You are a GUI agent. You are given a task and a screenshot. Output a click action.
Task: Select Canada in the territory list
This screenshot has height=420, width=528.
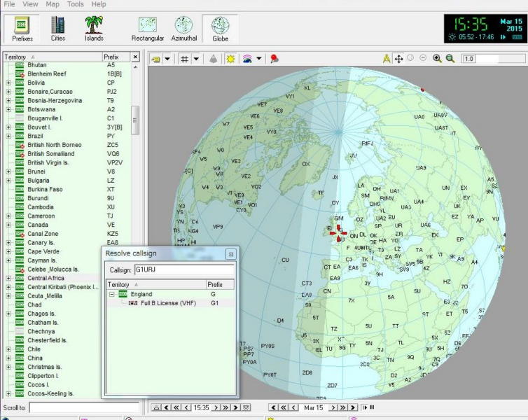[38, 225]
